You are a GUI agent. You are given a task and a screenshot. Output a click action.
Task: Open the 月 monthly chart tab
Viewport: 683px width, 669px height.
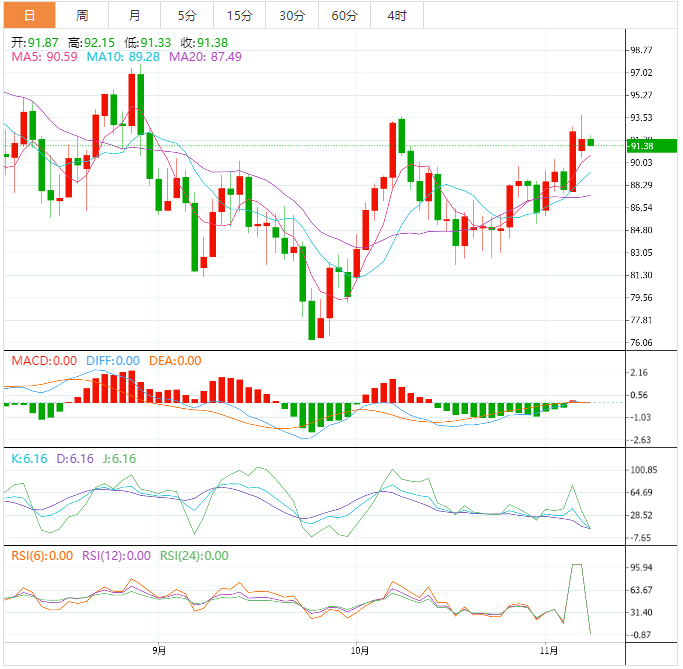point(134,15)
